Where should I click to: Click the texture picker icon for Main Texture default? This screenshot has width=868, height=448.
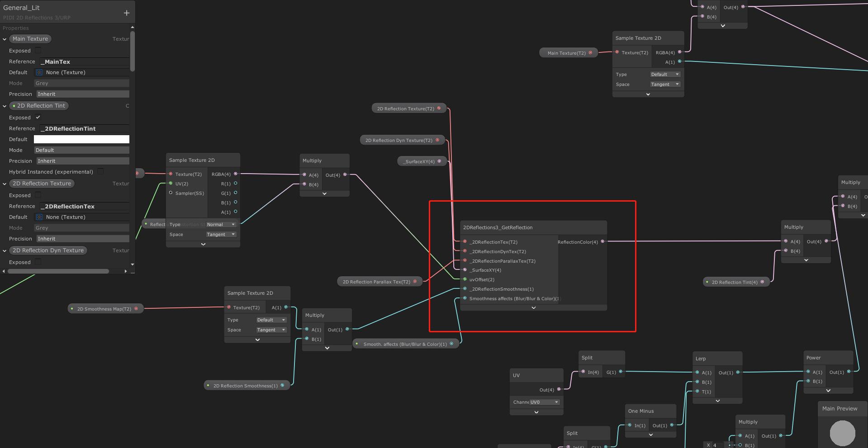(39, 72)
